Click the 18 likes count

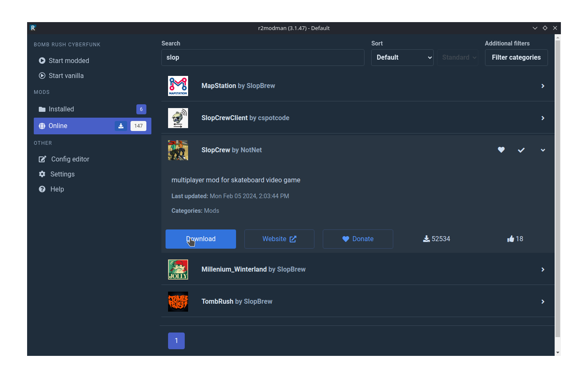[520, 239]
